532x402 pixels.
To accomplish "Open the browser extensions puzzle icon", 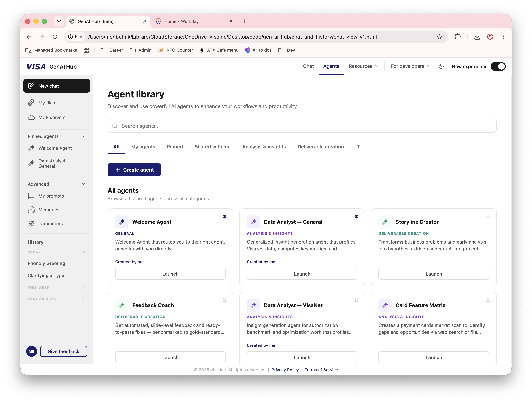I will coord(458,37).
